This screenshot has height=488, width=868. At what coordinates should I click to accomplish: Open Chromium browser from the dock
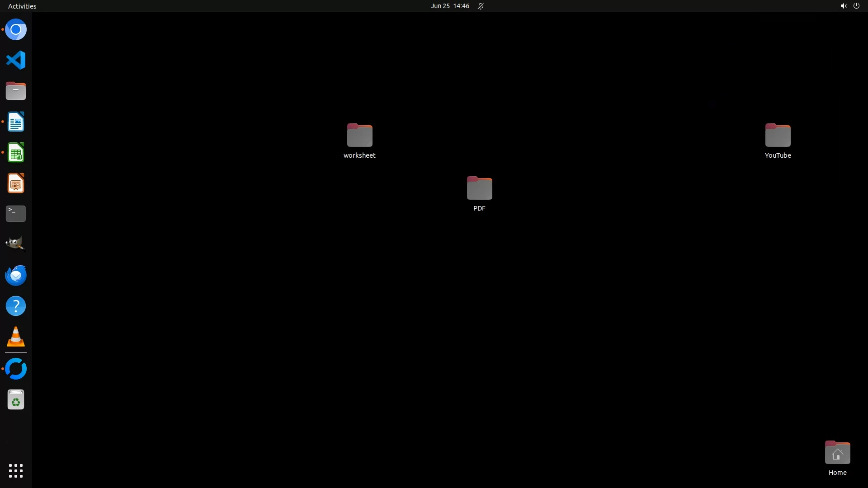coord(16,30)
